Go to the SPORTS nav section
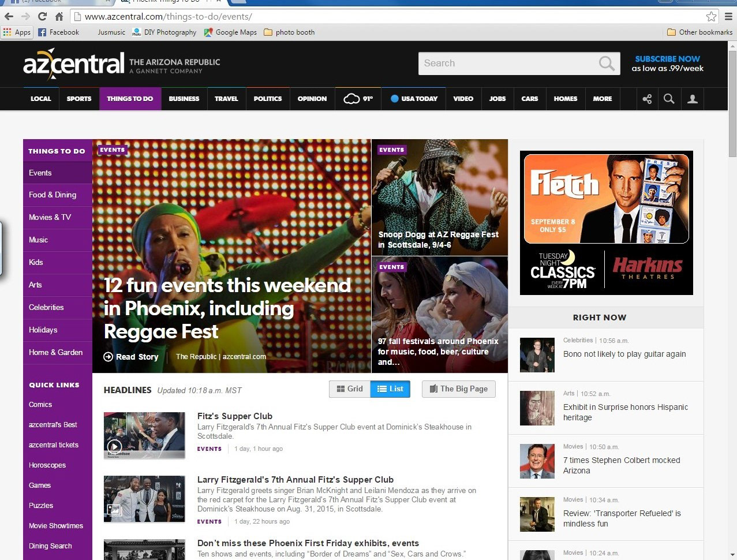The width and height of the screenshot is (737, 560). (79, 99)
